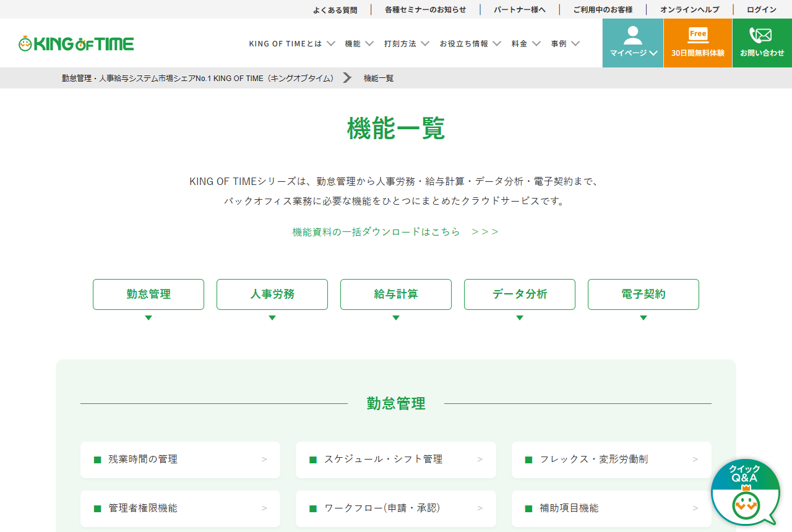Click green square icon beside 管理者権限機能
The height and width of the screenshot is (532, 792).
click(97, 508)
